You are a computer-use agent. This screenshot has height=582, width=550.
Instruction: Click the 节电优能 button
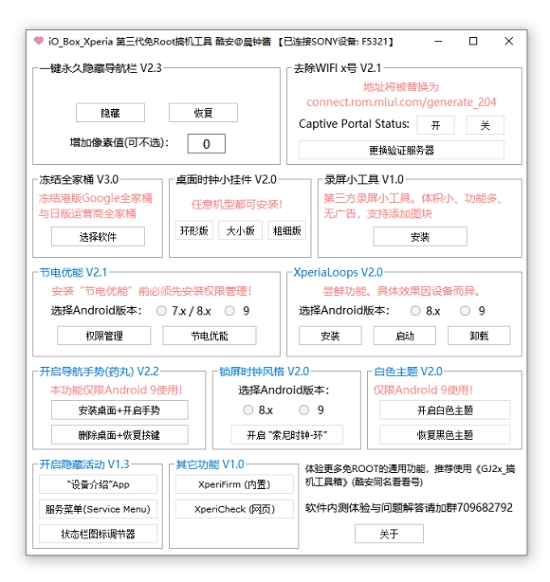pyautogui.click(x=209, y=336)
